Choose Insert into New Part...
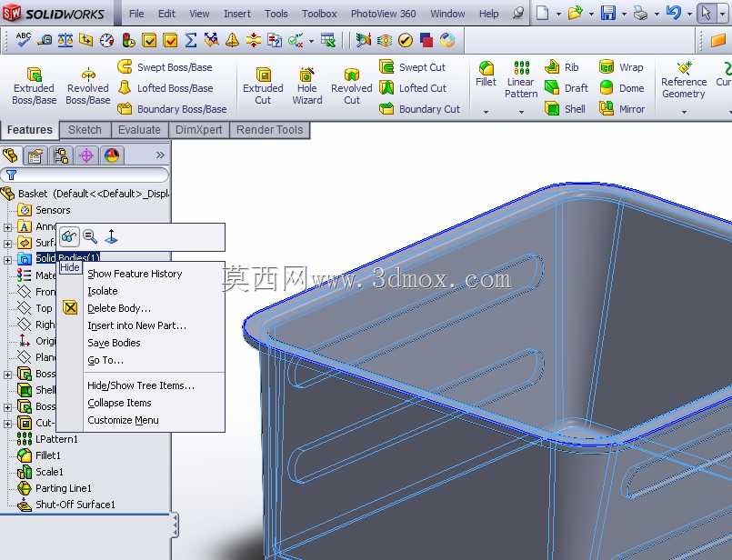Screen dimensions: 732x560 coord(136,325)
